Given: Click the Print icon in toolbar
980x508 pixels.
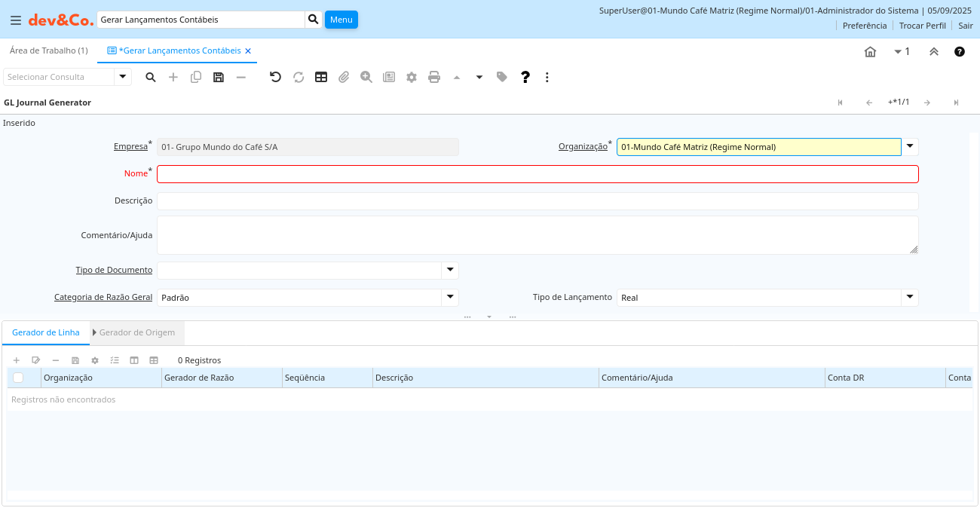Looking at the screenshot, I should point(434,77).
